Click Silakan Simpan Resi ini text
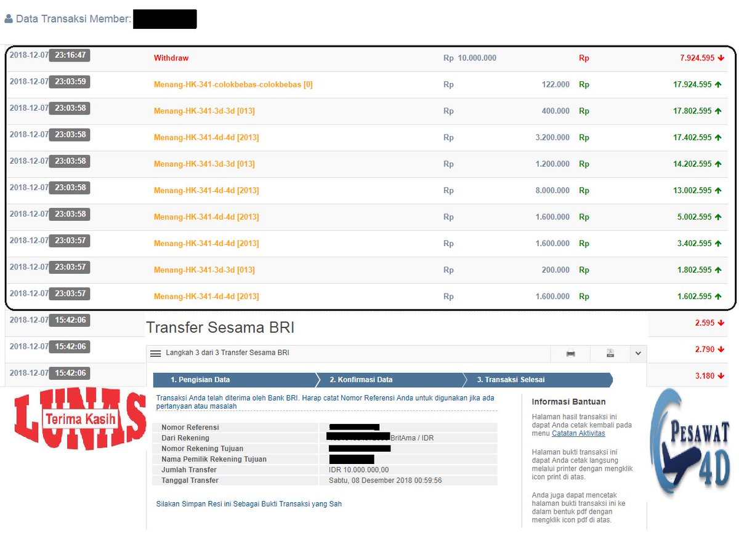This screenshot has height=560, width=739. pos(249,503)
